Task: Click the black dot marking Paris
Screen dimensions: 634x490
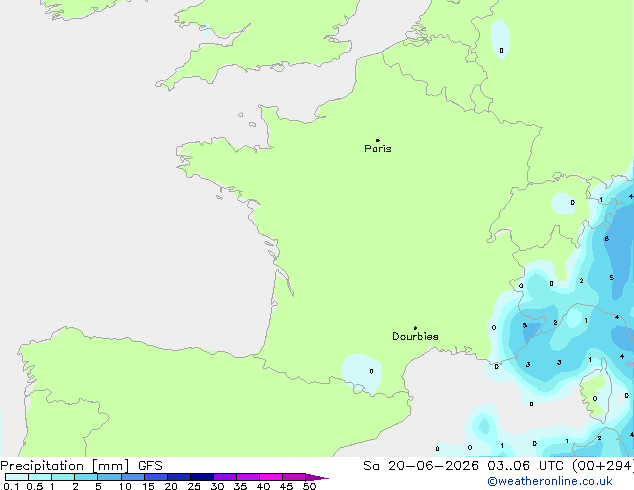Action: tap(378, 140)
